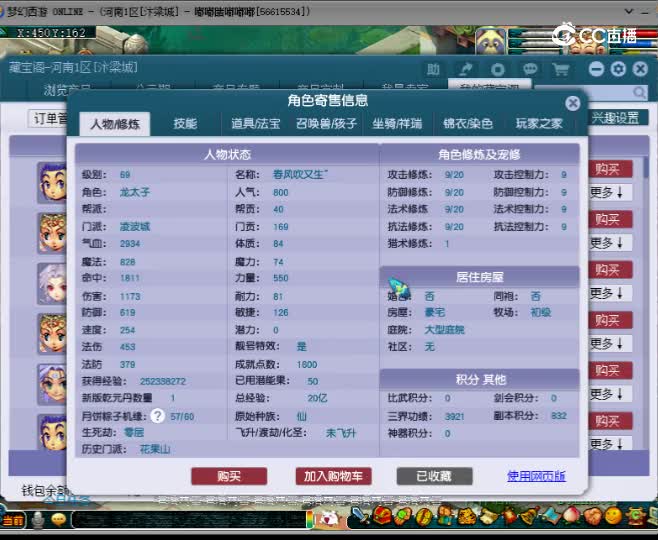
Task: Click the 飞升/渡劫/化圣 value 未飞升
Action: pos(341,433)
